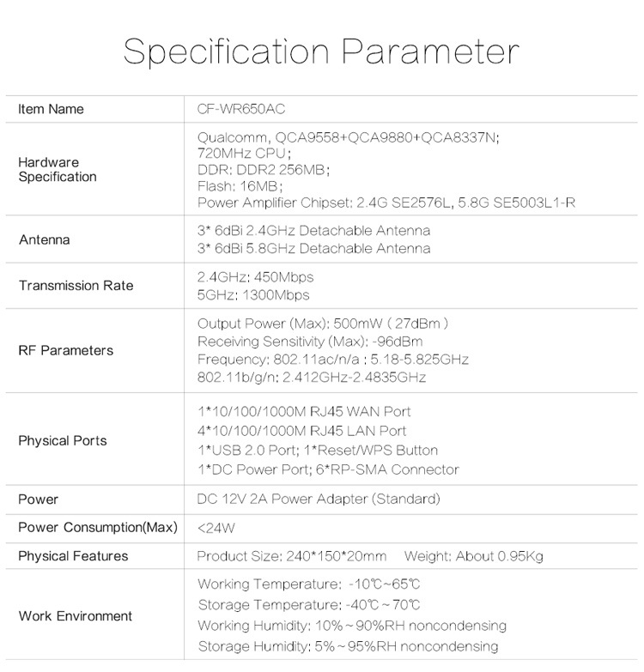Click the RJ45 WAN Port line
Viewport: 644px width, 672px height.
point(304,412)
